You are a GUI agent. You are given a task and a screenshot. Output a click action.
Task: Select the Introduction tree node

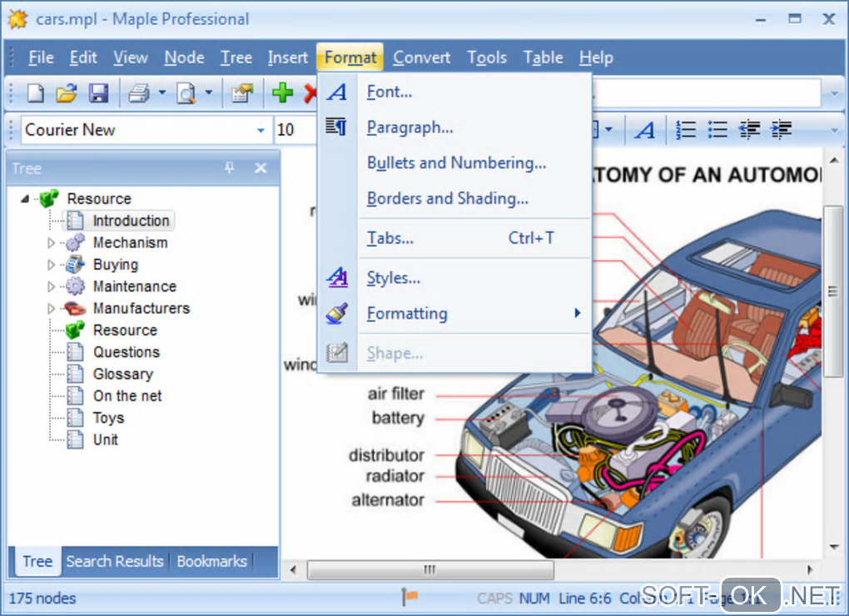click(131, 221)
